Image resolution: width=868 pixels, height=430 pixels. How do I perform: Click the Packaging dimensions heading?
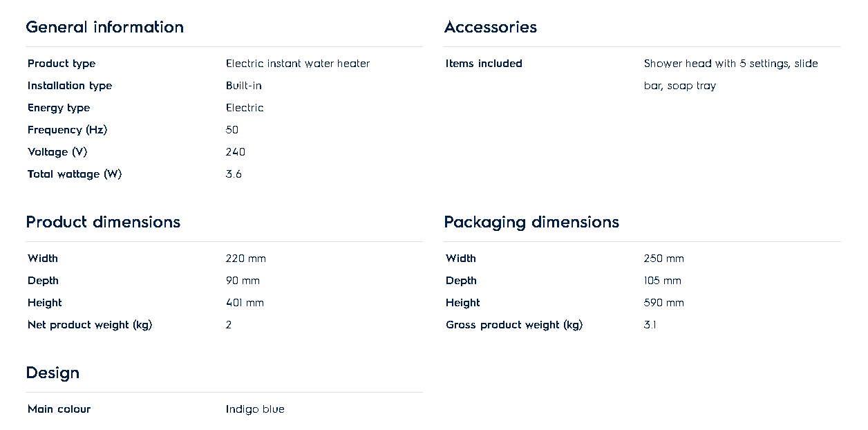tap(531, 222)
